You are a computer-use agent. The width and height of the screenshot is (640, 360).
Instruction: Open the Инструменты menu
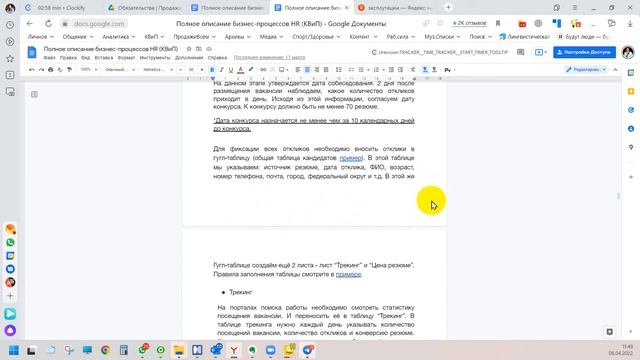point(155,58)
